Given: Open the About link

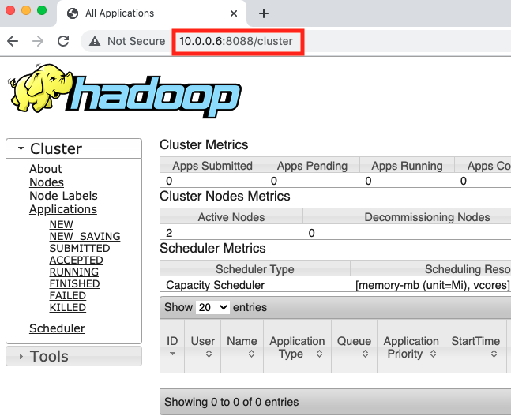Looking at the screenshot, I should click(46, 169).
